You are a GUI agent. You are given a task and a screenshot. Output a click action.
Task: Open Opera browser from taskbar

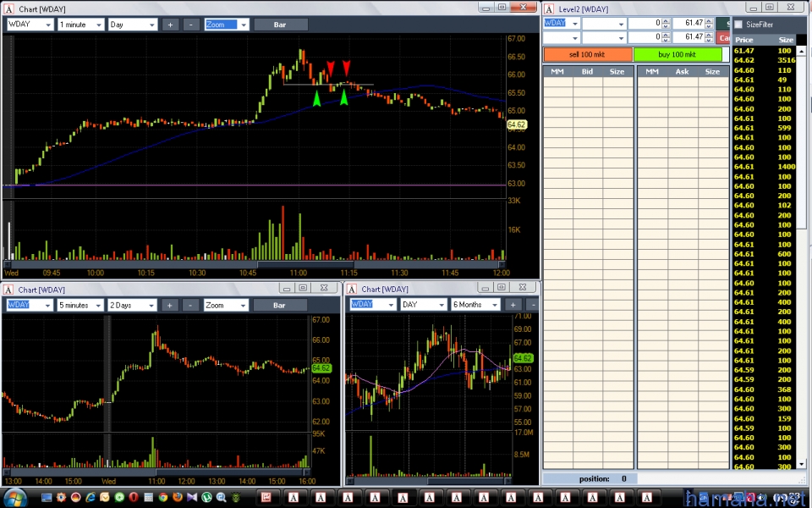(134, 498)
